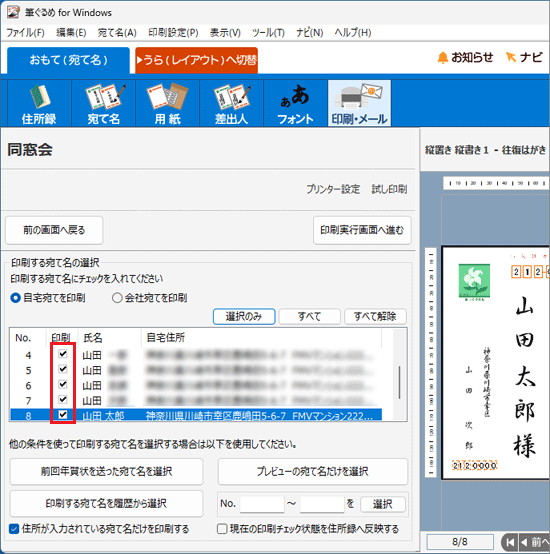Open the ファイル(F) menu
The height and width of the screenshot is (554, 550).
coord(25,33)
